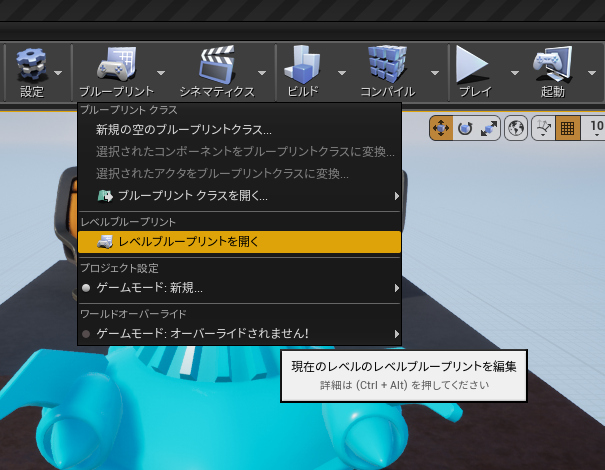Screen dimensions: 605x470
Task: Start the game with プレイ play icon
Action: pos(475,72)
